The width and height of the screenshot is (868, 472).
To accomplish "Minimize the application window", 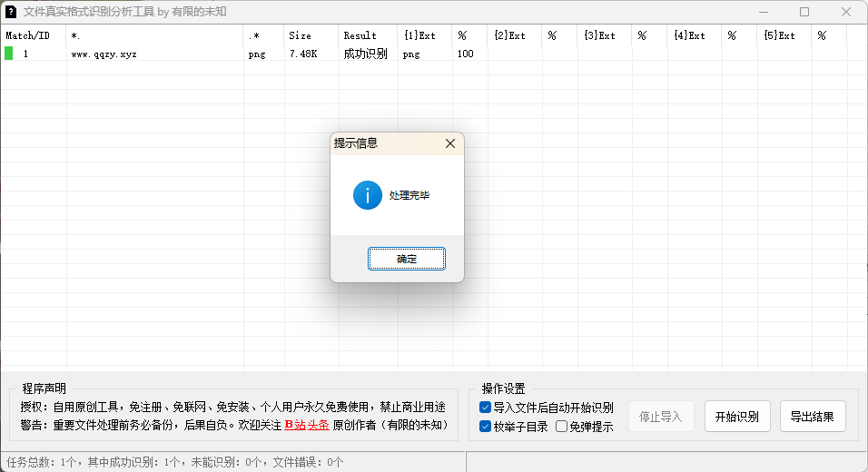I will click(763, 12).
